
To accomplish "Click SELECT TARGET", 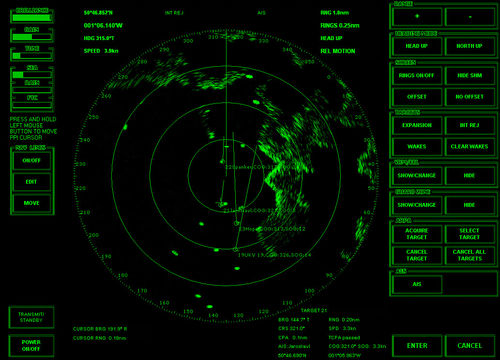I will (470, 234).
